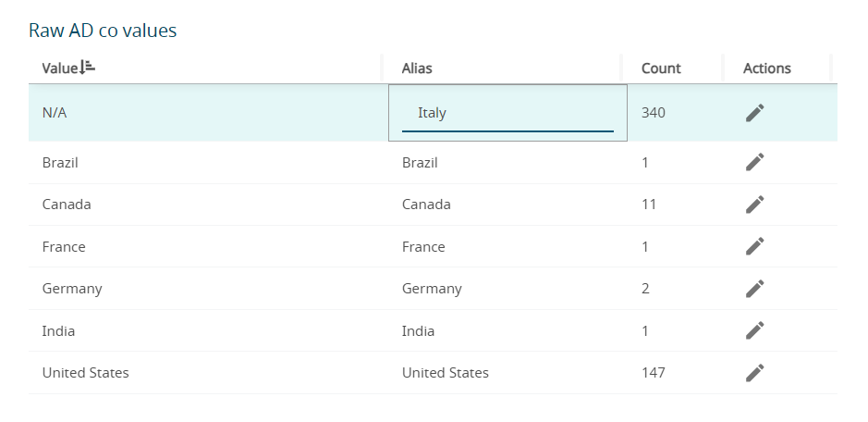Click the edit pencil for N/A row
Image resolution: width=868 pixels, height=422 pixels.
pos(754,113)
